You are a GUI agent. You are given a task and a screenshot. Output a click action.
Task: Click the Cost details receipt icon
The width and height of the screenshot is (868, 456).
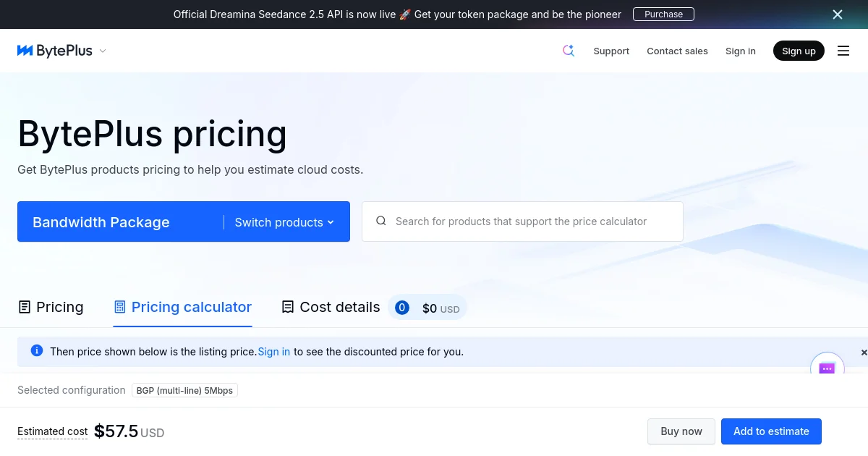click(x=288, y=307)
